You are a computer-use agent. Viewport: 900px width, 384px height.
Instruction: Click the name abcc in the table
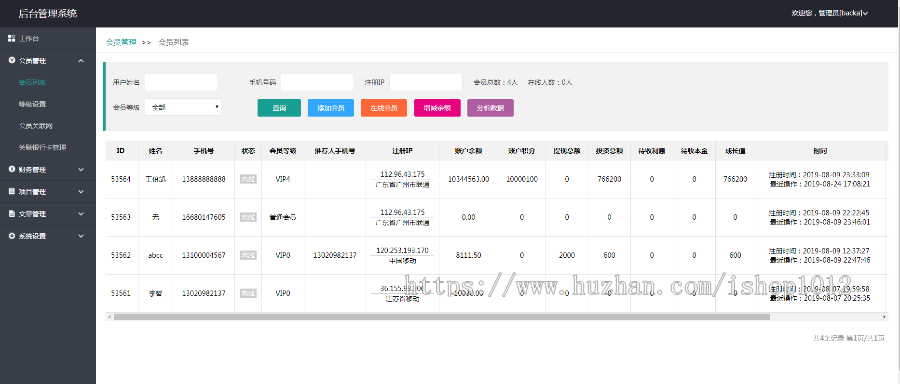(155, 255)
